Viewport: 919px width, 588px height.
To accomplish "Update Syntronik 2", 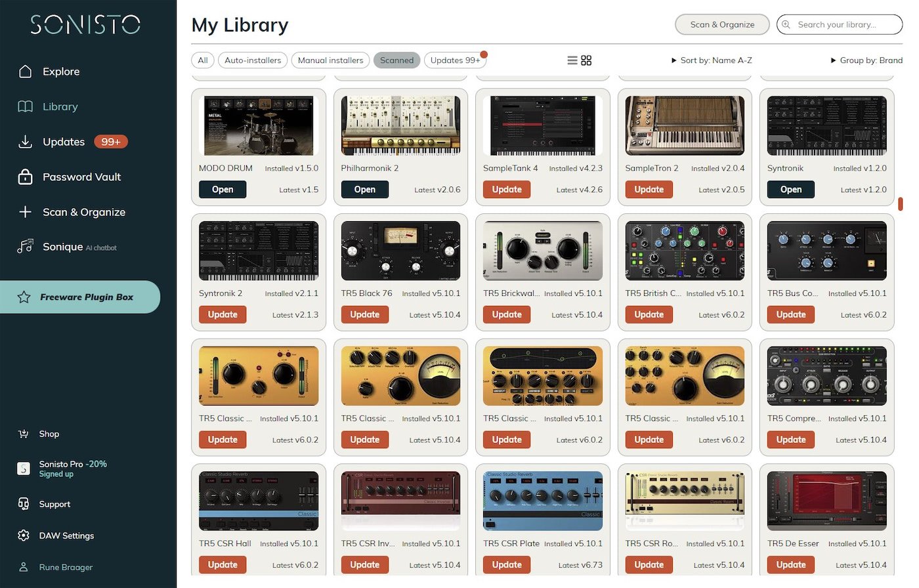I will pos(223,315).
